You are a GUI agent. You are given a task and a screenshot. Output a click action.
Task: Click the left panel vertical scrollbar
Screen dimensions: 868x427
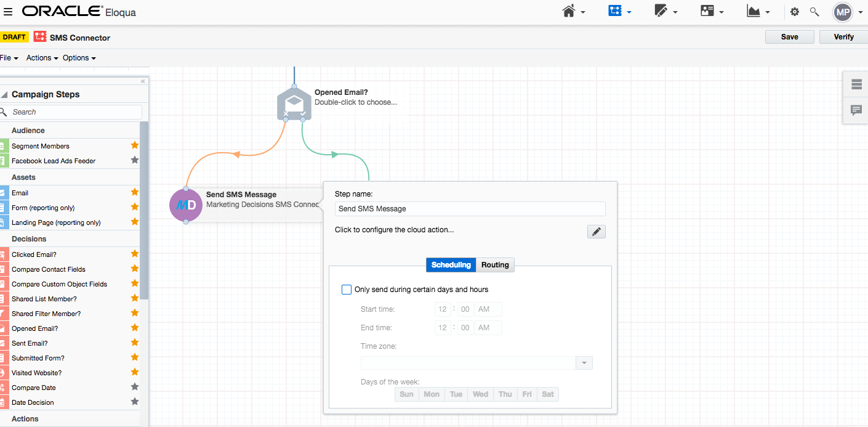click(144, 209)
